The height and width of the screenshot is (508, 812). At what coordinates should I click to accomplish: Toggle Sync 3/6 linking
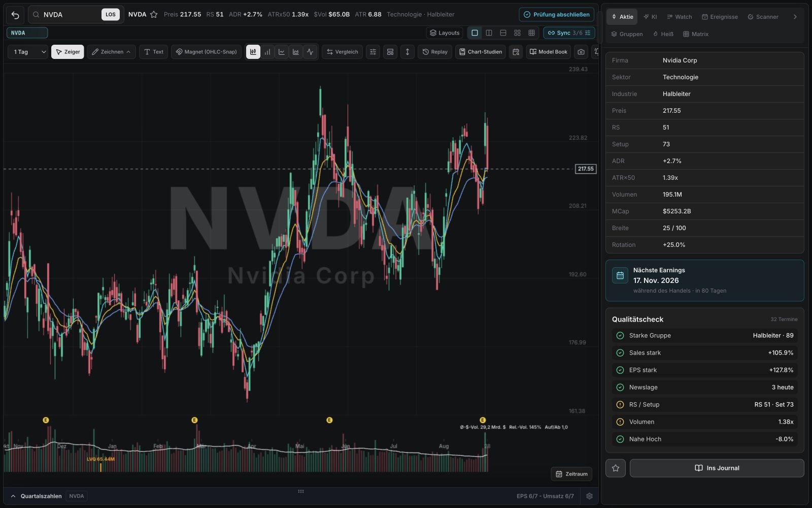point(569,33)
